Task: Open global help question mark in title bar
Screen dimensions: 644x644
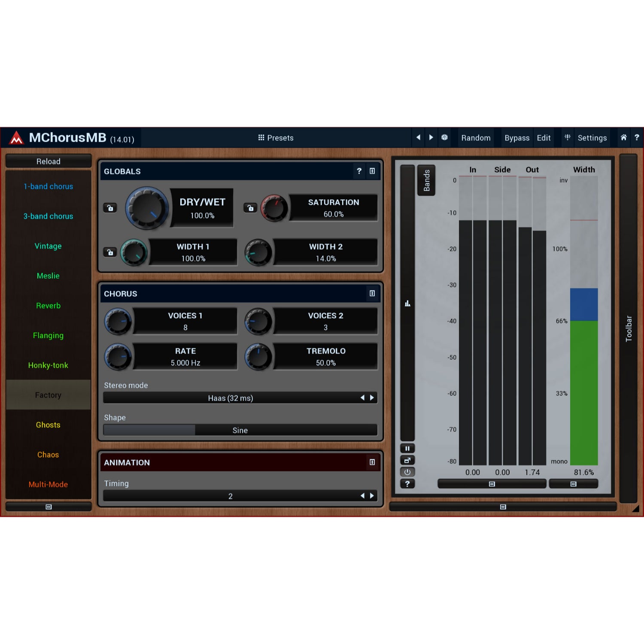Action: [637, 137]
